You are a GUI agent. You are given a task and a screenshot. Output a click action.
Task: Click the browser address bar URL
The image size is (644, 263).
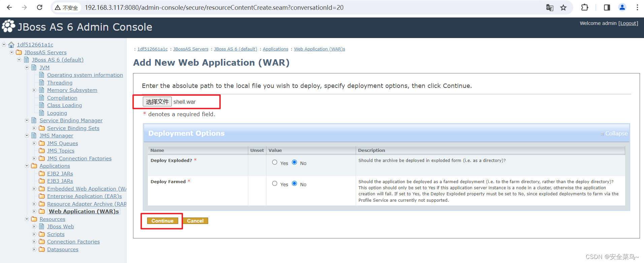[214, 7]
